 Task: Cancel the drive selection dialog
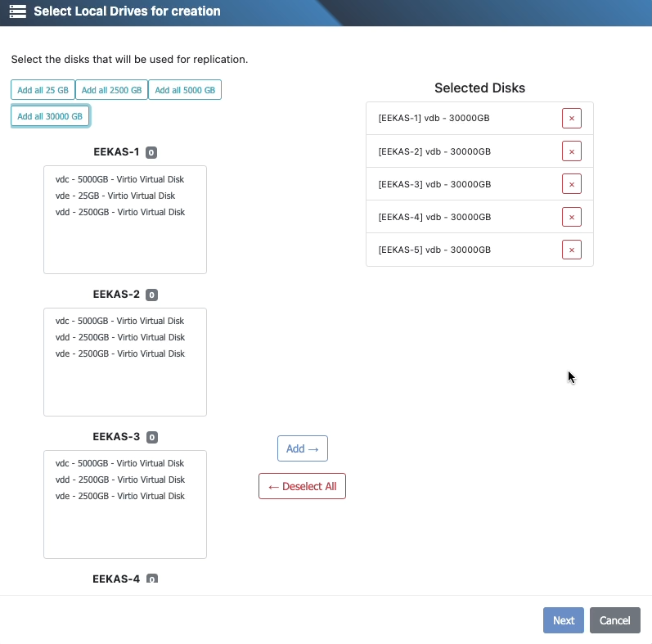tap(614, 620)
